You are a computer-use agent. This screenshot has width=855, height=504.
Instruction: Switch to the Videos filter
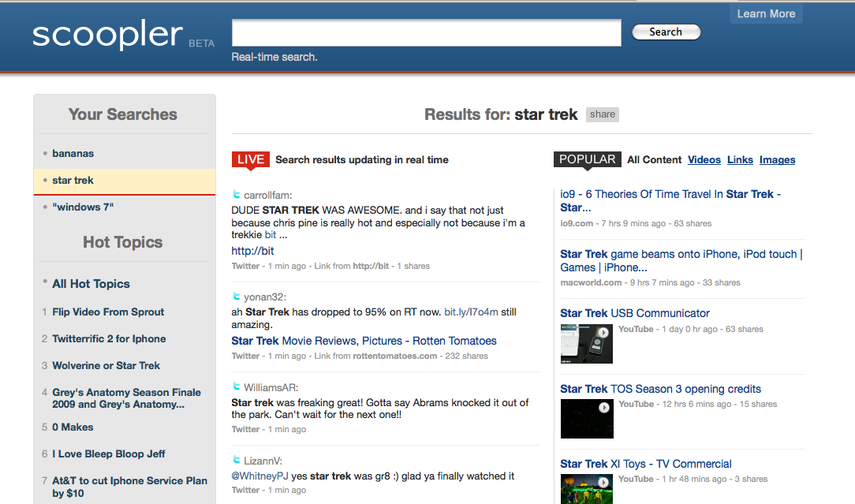pyautogui.click(x=704, y=160)
